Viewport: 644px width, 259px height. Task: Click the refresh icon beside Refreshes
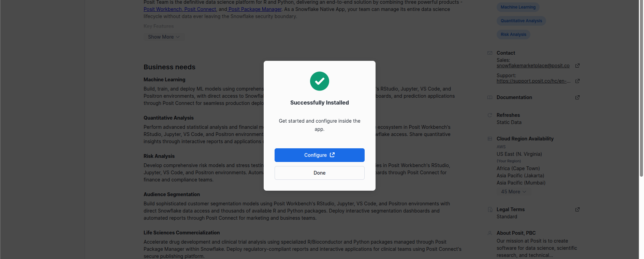[490, 115]
